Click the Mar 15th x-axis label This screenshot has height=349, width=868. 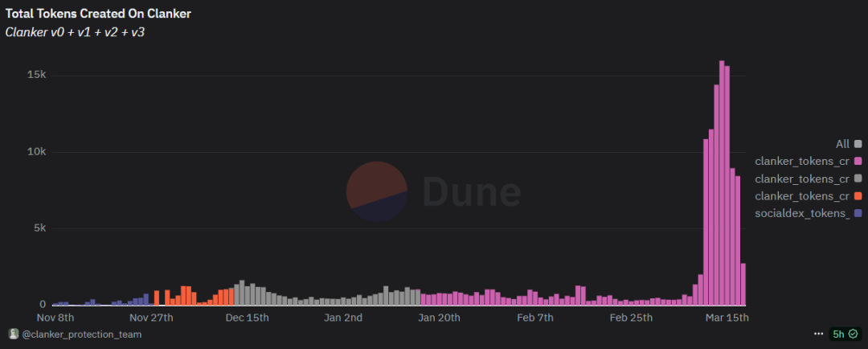point(727,318)
